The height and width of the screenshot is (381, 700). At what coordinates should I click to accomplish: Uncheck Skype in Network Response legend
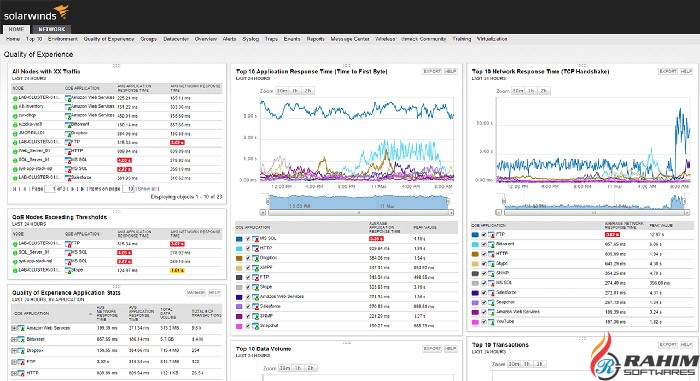click(x=484, y=264)
